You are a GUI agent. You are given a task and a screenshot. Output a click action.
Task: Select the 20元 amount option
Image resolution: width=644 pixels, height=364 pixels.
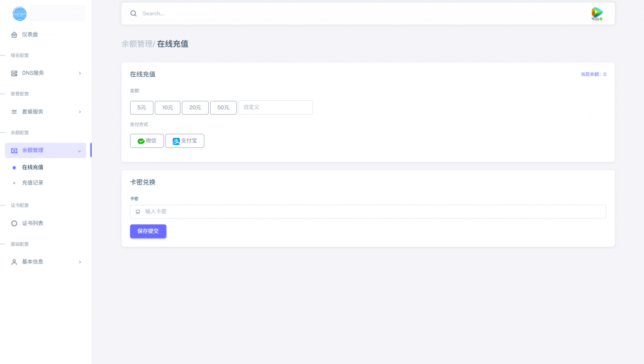(195, 108)
